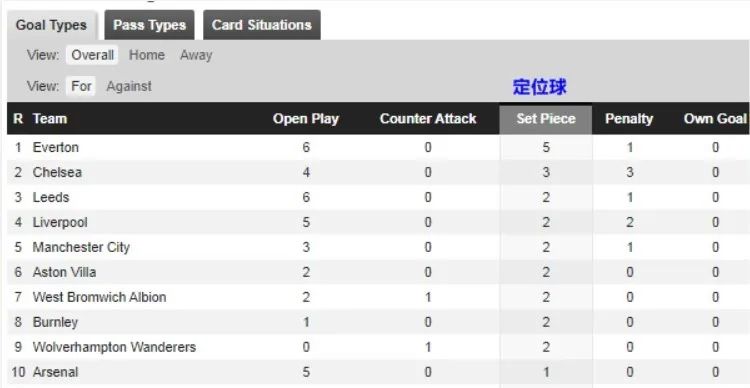Viewport: 750px width, 388px height.
Task: Select the Overall view option
Action: (92, 55)
